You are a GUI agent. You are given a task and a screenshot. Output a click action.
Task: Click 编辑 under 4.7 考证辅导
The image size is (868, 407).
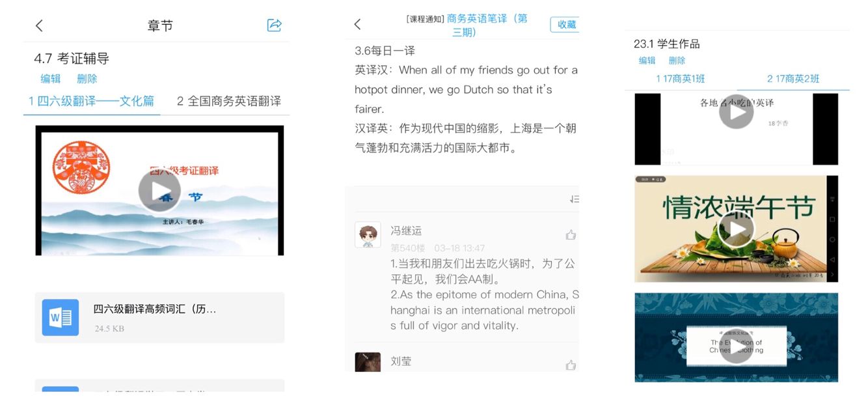(x=51, y=79)
